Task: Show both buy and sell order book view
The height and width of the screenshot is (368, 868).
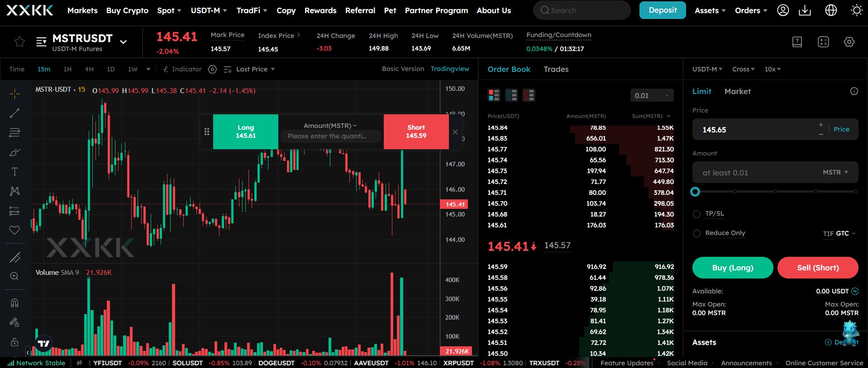Action: 494,95
